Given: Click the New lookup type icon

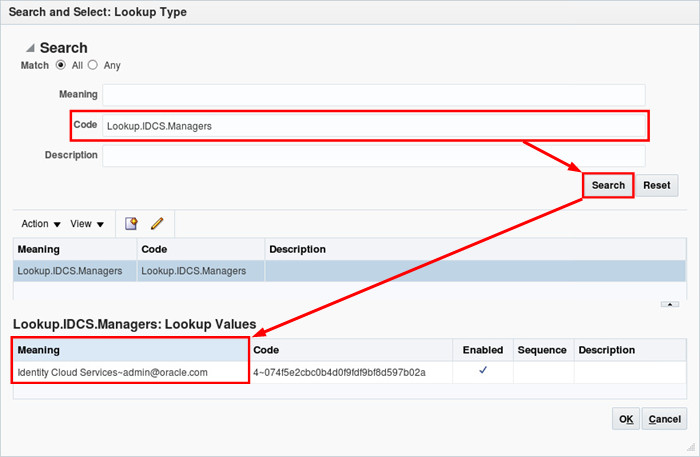Looking at the screenshot, I should pyautogui.click(x=131, y=224).
